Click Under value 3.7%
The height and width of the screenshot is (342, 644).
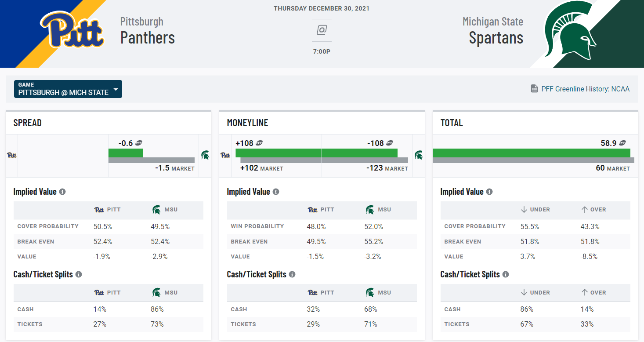point(528,256)
